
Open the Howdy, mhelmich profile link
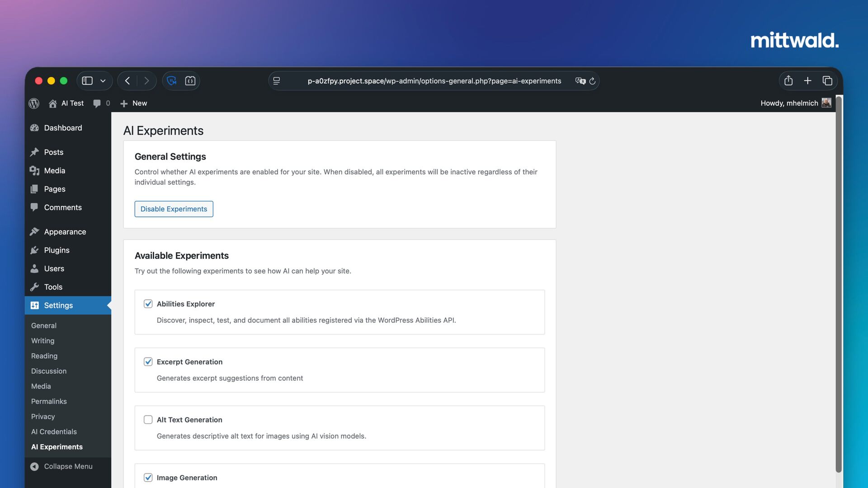[x=789, y=103]
